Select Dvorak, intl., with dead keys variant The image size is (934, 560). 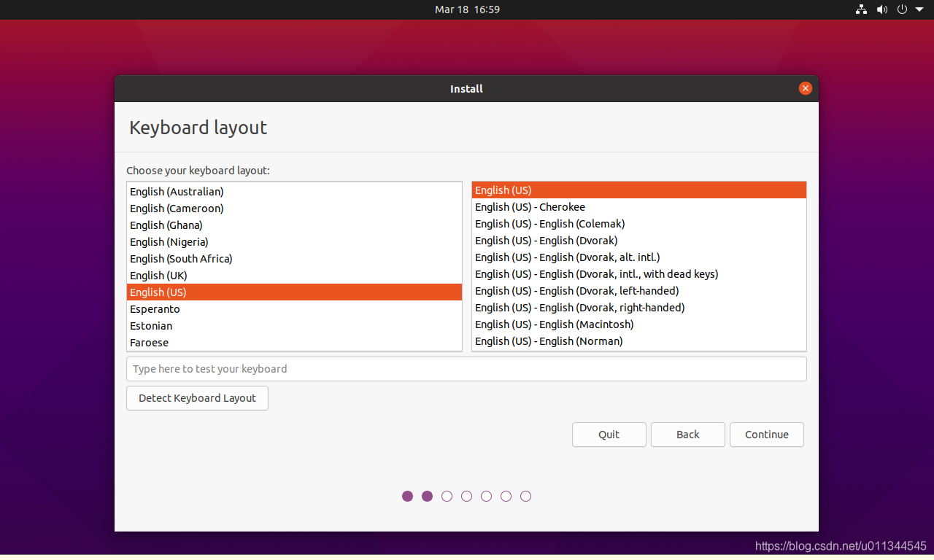639,274
